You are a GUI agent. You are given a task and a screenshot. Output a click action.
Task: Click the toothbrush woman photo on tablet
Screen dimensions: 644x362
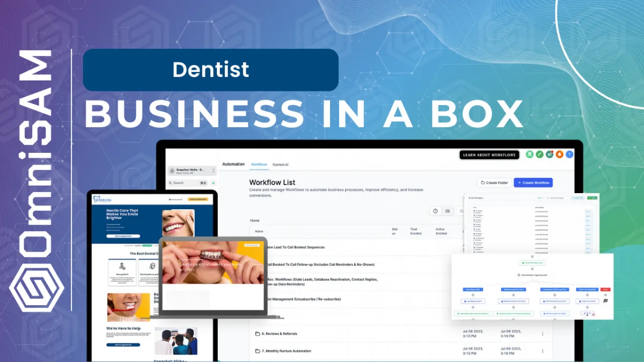(128, 307)
